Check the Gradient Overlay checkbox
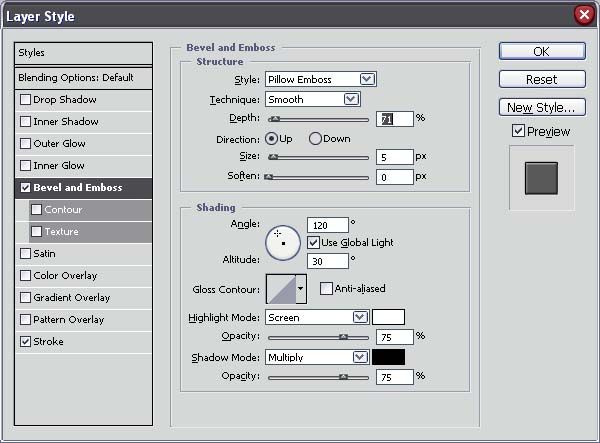The height and width of the screenshot is (443, 600). click(25, 298)
